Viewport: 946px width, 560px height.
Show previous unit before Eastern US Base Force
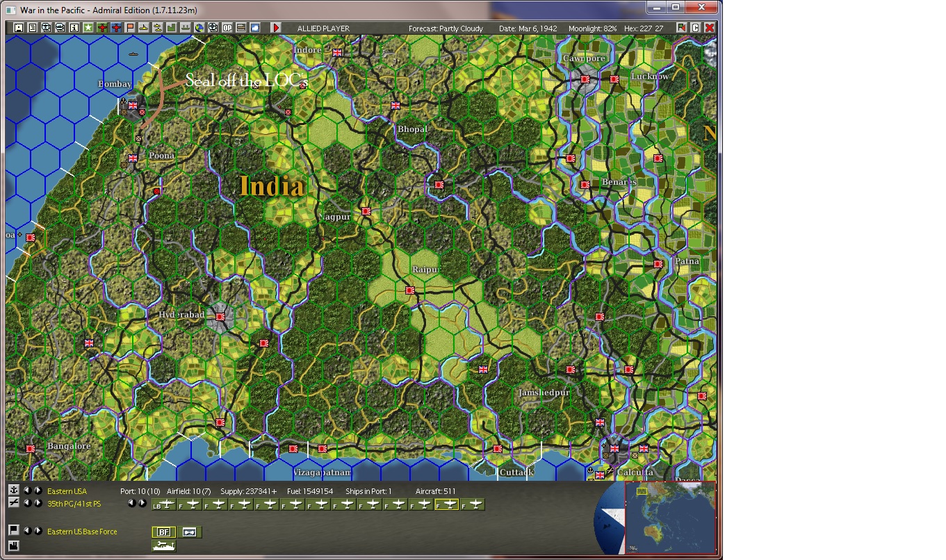pyautogui.click(x=28, y=531)
